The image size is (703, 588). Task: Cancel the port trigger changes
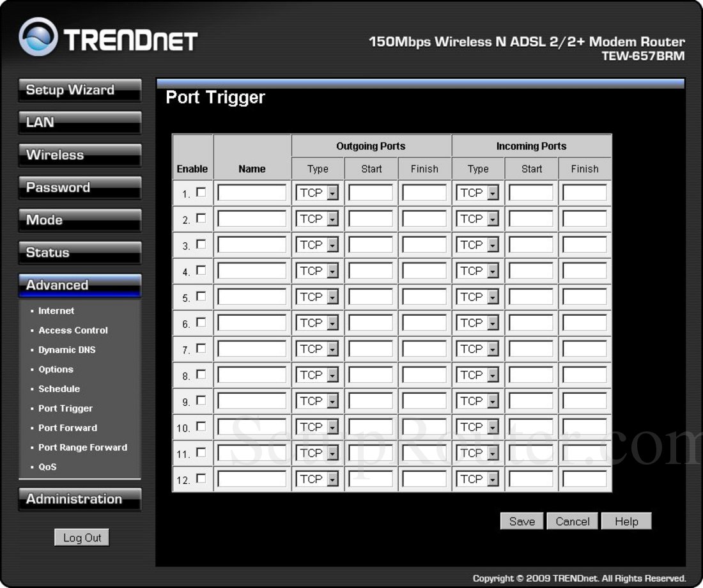[572, 521]
